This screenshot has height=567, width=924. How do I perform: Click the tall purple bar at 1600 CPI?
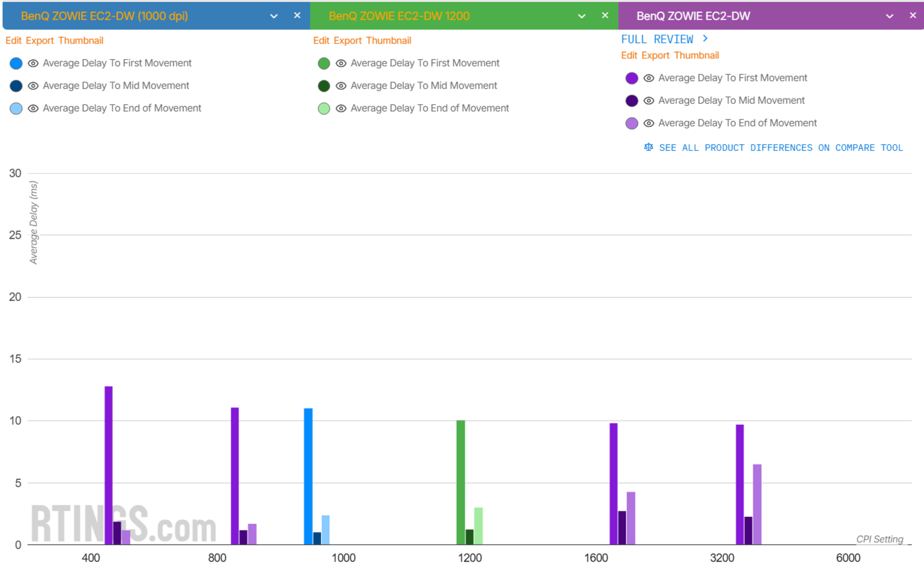pos(613,484)
